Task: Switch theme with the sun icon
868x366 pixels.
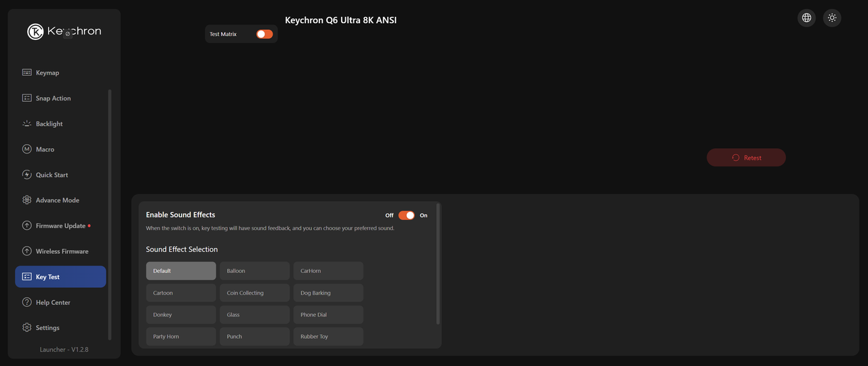Action: [x=832, y=18]
